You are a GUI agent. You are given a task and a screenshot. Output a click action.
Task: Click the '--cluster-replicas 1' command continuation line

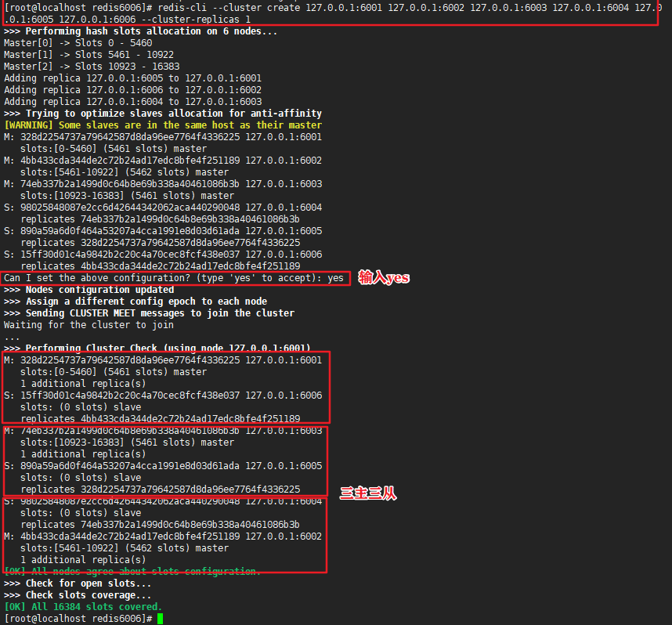[128, 20]
